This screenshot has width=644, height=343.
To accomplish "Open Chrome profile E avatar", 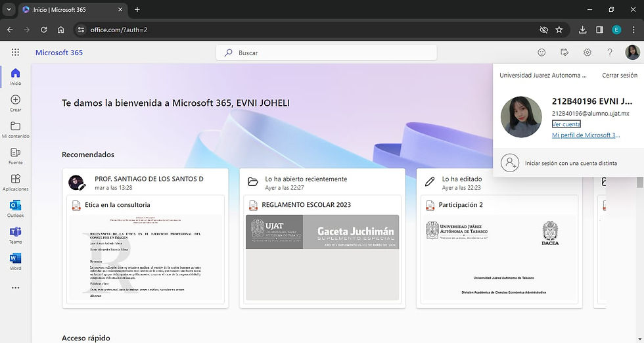I will coord(616,30).
